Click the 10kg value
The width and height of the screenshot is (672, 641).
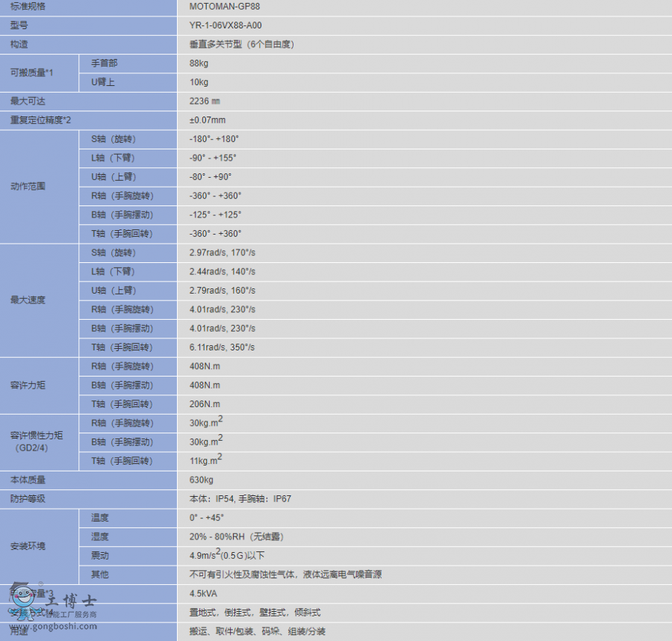coord(199,82)
